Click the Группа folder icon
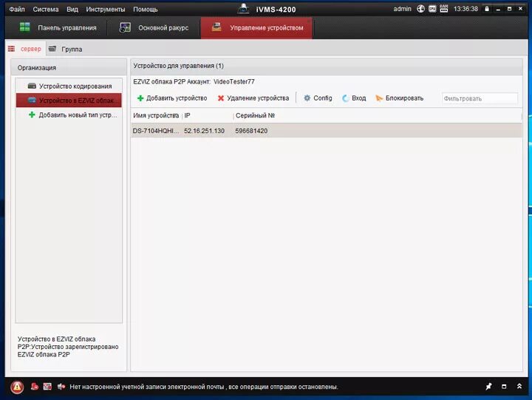The height and width of the screenshot is (400, 532). pyautogui.click(x=52, y=49)
